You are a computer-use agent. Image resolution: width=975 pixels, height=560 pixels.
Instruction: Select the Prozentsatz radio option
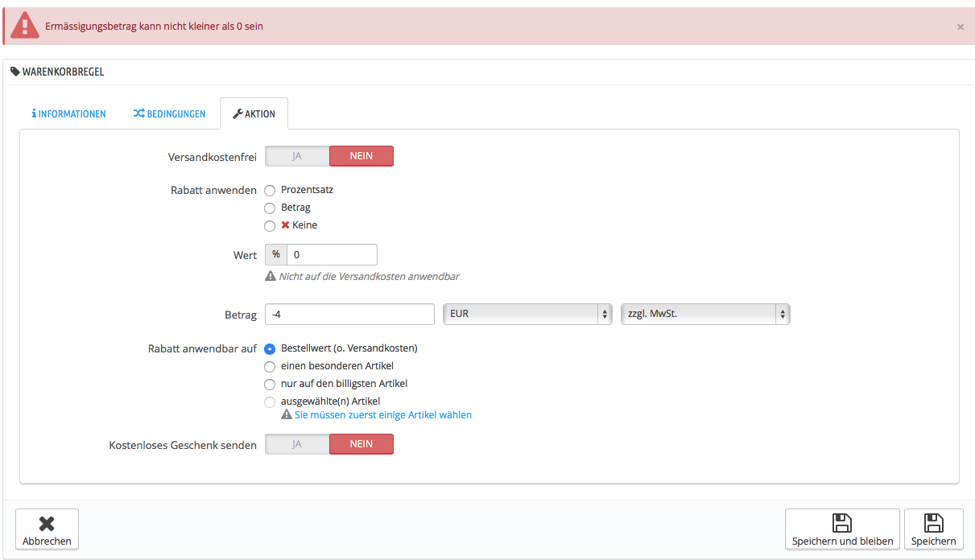pos(270,191)
